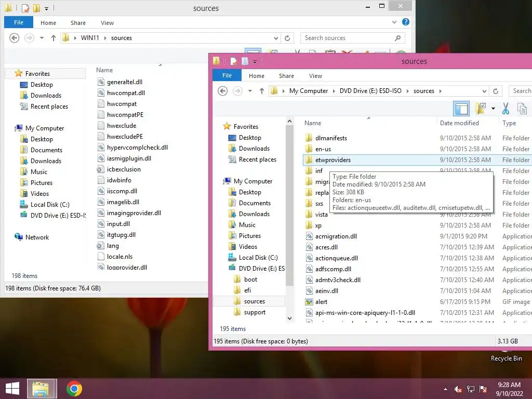Screen dimensions: 532x399
Task: Click search magnifier in WIN11 window
Action: click(397, 38)
